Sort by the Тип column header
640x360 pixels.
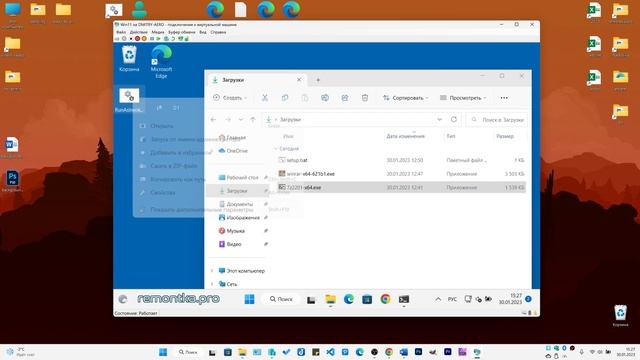tap(451, 136)
